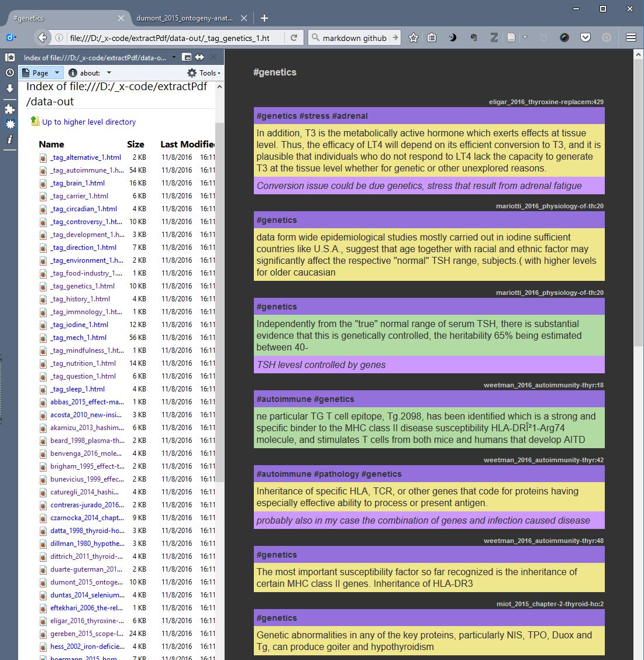This screenshot has width=644, height=660.
Task: Click note 'TSH levesl controlled by genes'
Action: click(321, 365)
